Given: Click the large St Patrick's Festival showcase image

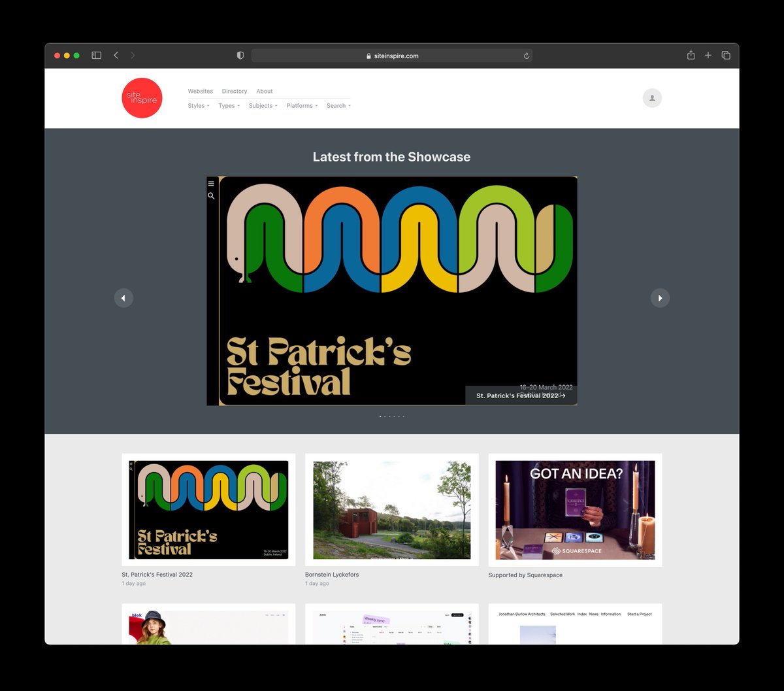Looking at the screenshot, I should point(392,291).
